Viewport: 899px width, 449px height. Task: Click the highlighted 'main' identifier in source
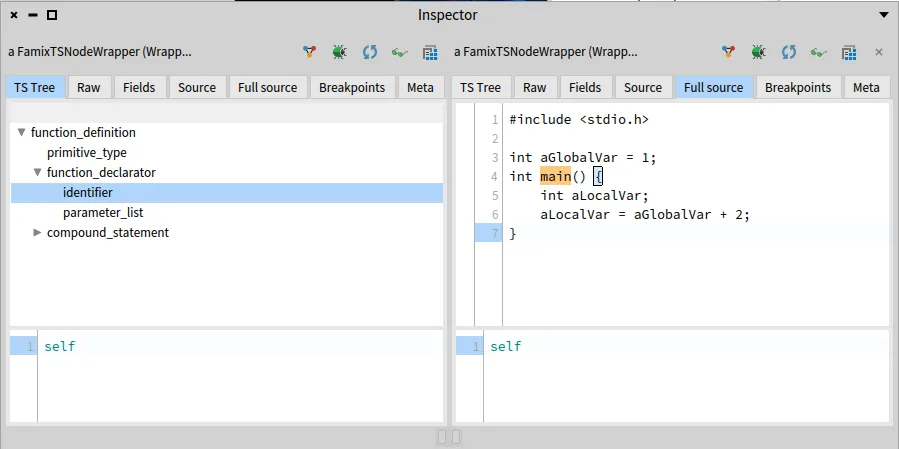click(x=556, y=176)
